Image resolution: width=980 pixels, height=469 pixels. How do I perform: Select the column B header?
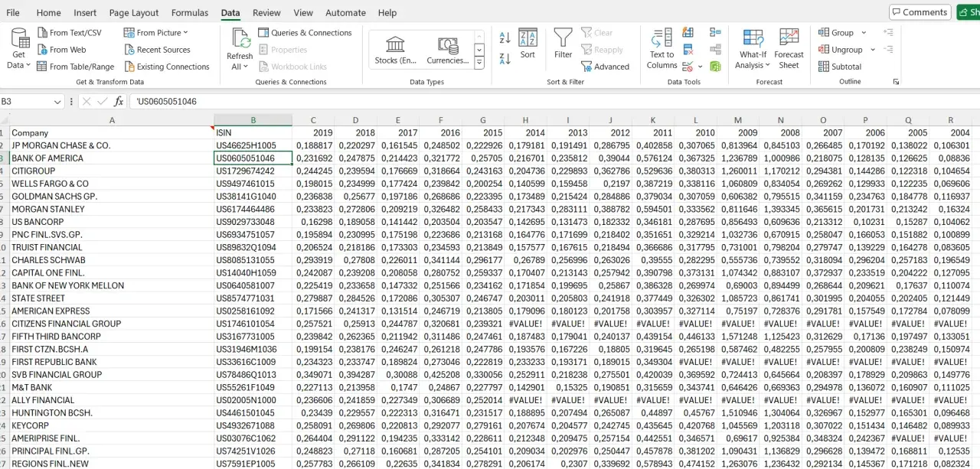(253, 120)
